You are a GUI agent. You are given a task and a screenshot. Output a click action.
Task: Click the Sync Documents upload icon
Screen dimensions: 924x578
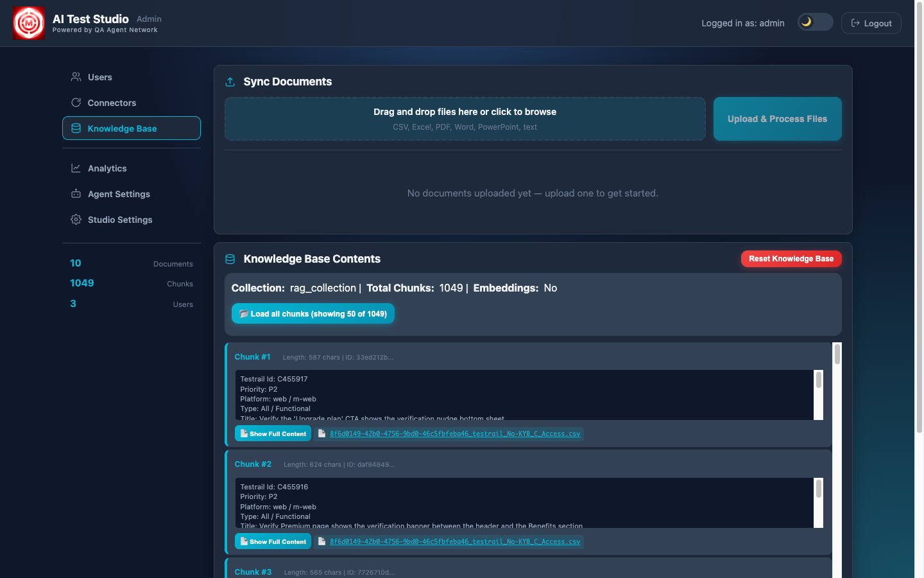click(230, 82)
